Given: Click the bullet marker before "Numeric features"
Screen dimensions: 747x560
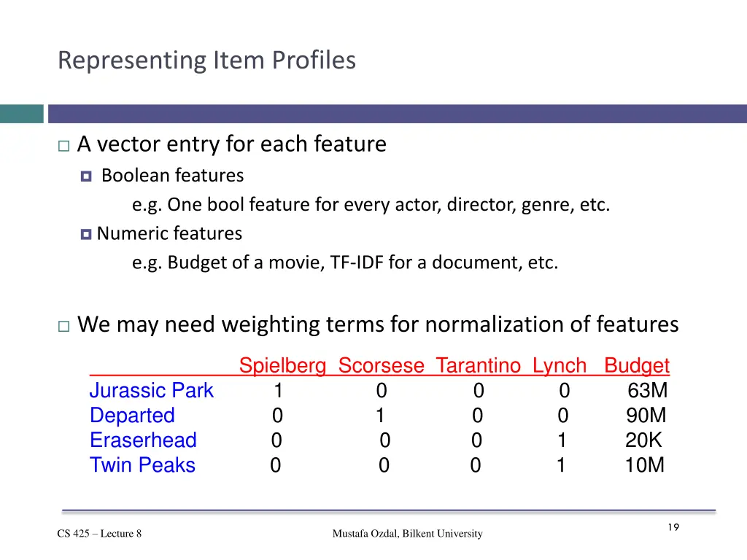Looking at the screenshot, I should coord(86,234).
